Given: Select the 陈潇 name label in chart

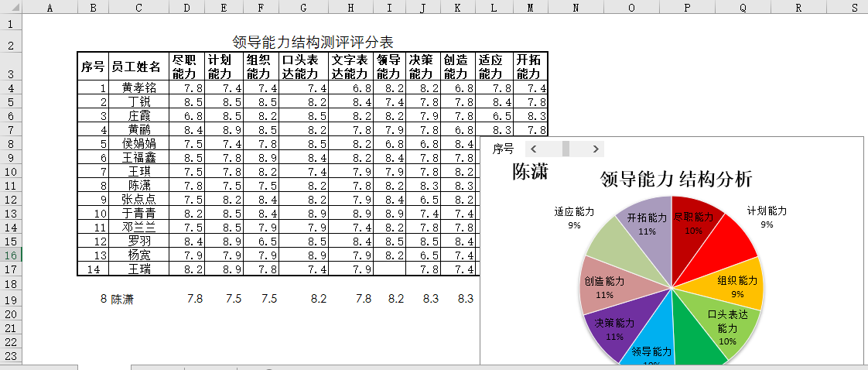Looking at the screenshot, I should pos(530,172).
